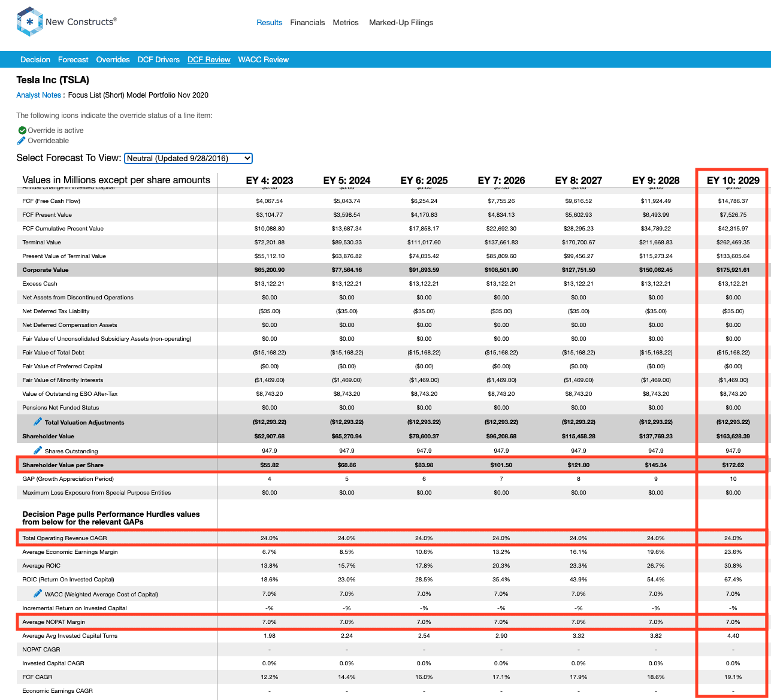Click the green Override is active checkmark icon

22,131
